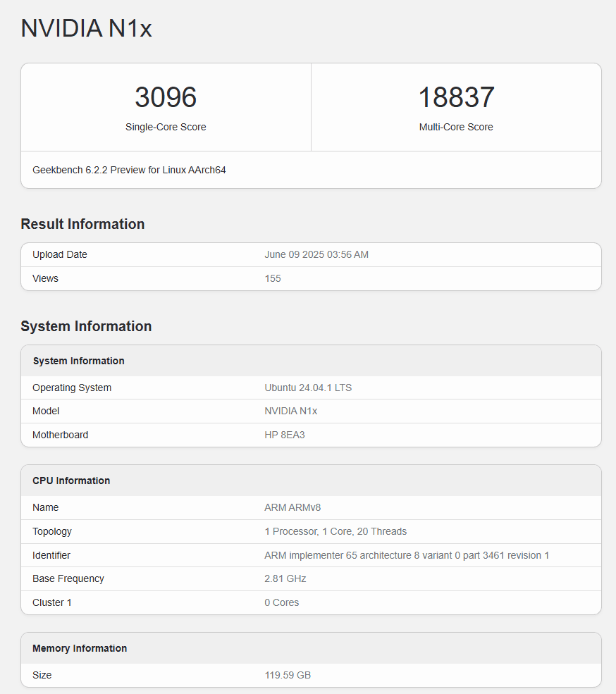Click Geekbench 6.2.2 Preview for Linux AArch64
The image size is (616, 694).
point(129,170)
